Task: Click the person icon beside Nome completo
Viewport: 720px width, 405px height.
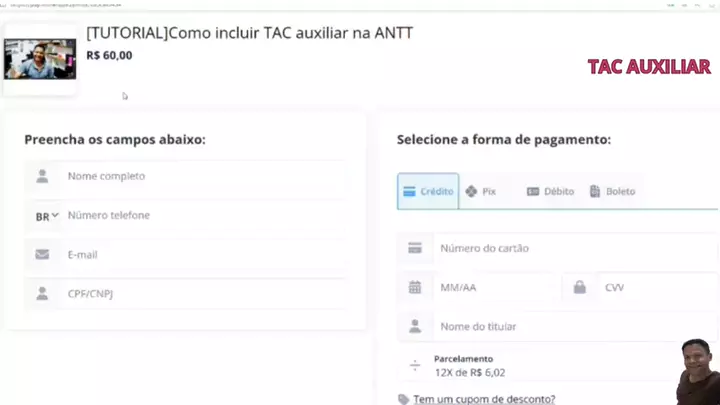Action: point(42,176)
